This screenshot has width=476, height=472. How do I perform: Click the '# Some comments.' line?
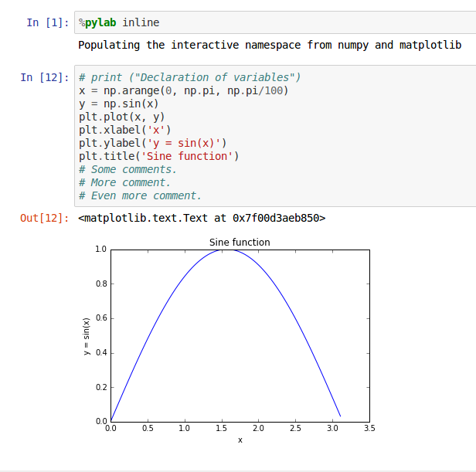click(127, 169)
